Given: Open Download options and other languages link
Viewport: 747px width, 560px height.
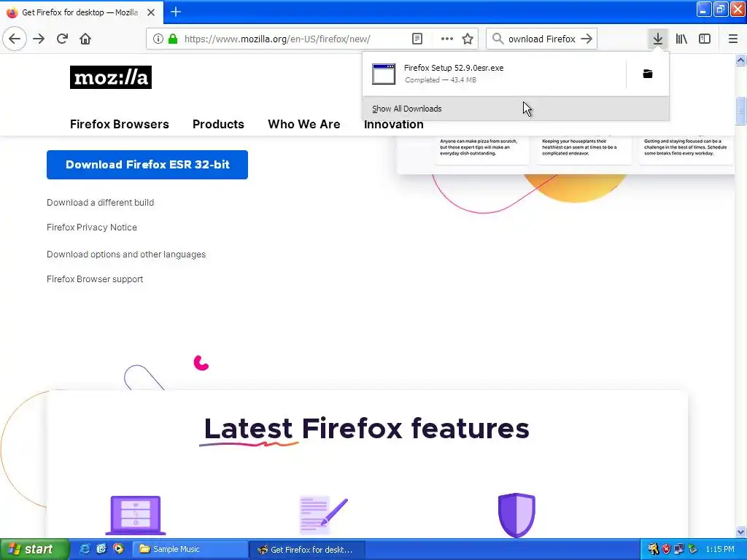Looking at the screenshot, I should pos(126,254).
